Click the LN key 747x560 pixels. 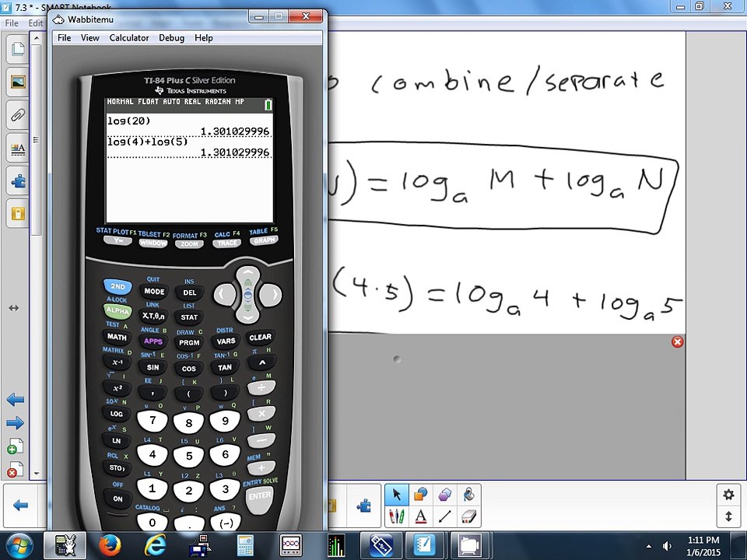pos(117,440)
